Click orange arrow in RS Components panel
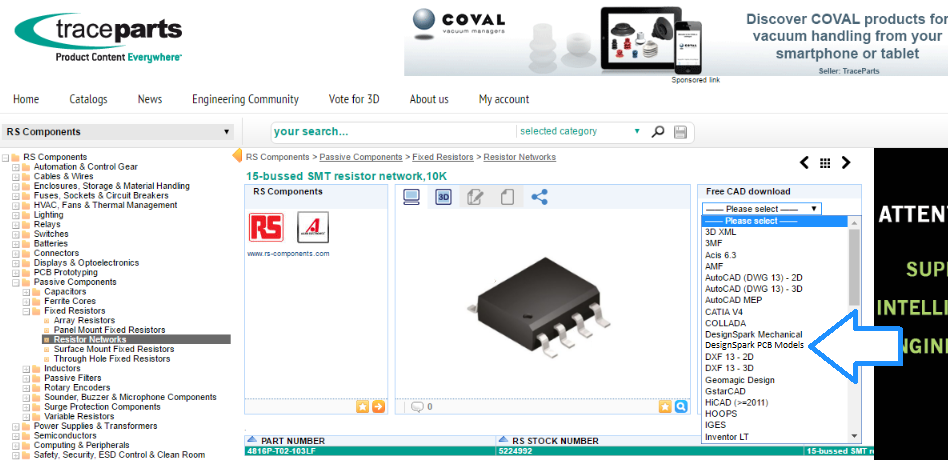This screenshot has height=474, width=948. pyautogui.click(x=378, y=407)
